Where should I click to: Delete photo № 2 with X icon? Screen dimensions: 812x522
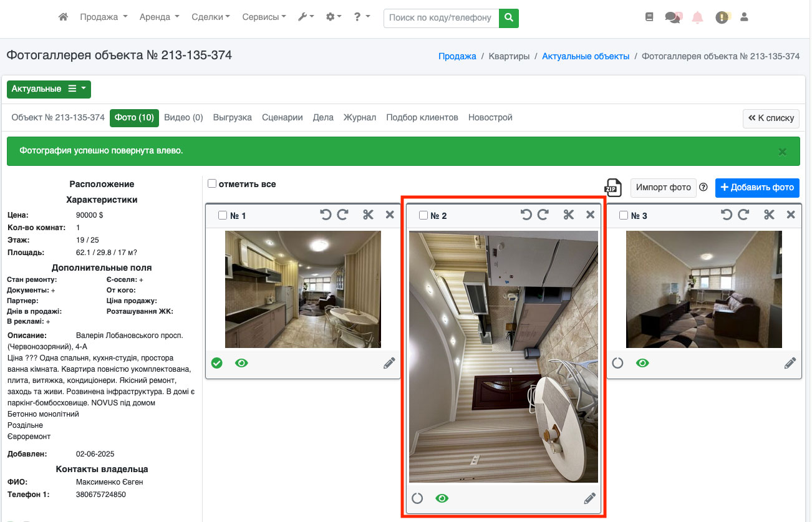(x=590, y=215)
